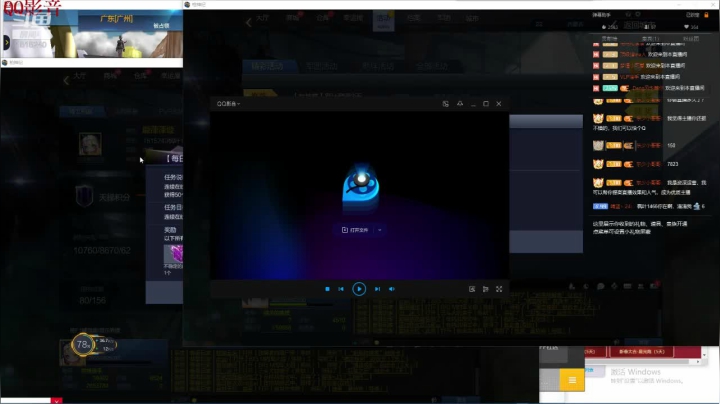Screen dimensions: 720x404
Task: Skip to the previous media file
Action: (x=341, y=289)
